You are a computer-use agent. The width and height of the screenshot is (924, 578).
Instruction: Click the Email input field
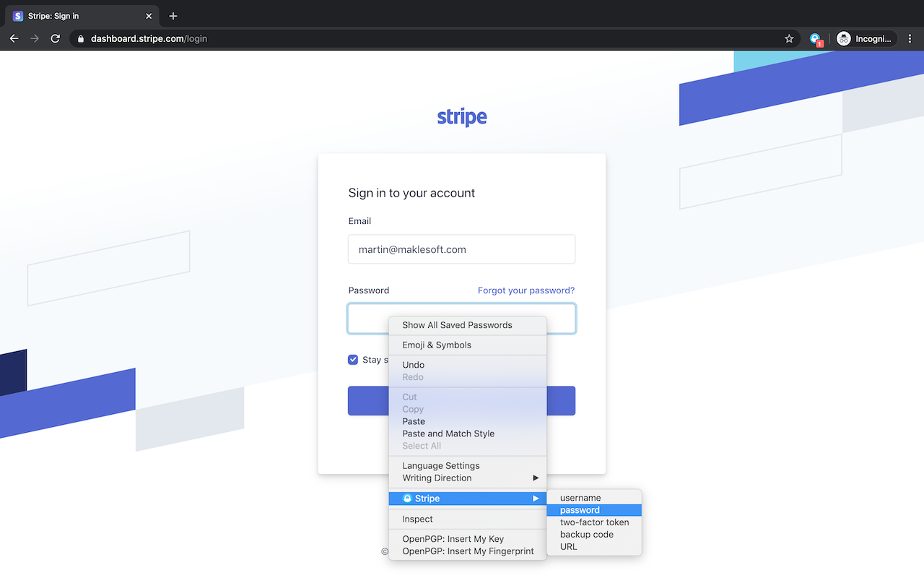point(461,249)
